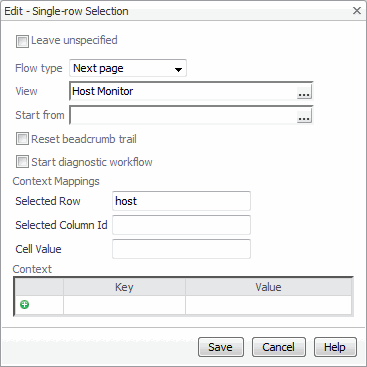Focus the Cell Value text box
The image size is (367, 367).
click(181, 249)
